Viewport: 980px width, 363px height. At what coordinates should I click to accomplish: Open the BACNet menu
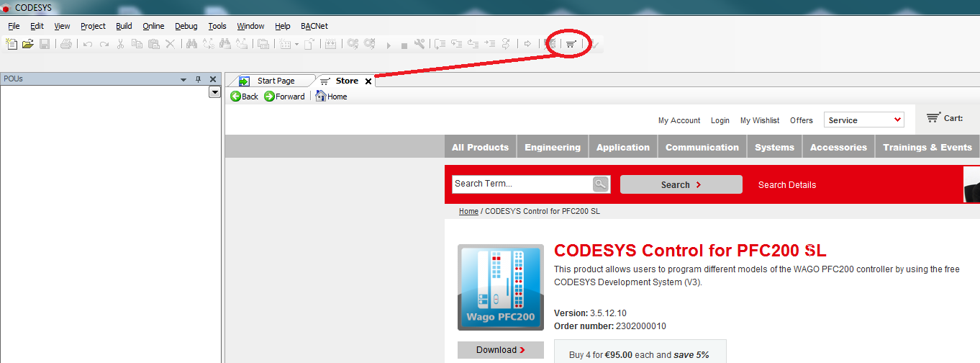(x=314, y=26)
